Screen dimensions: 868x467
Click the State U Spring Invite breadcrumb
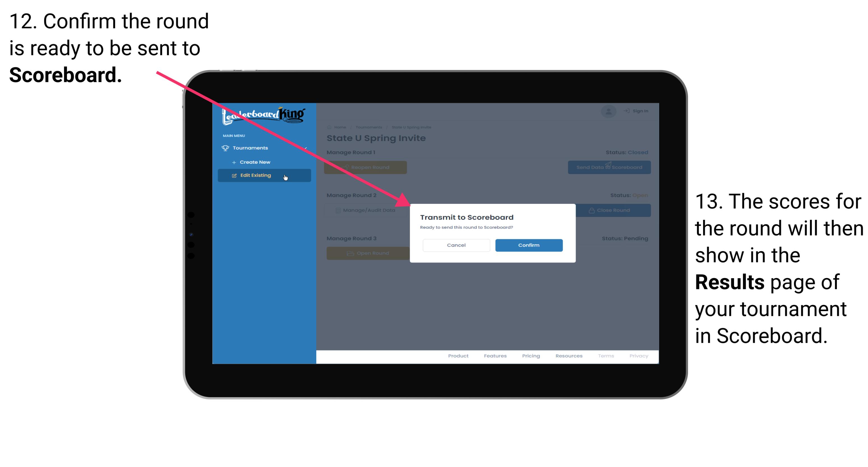point(412,126)
